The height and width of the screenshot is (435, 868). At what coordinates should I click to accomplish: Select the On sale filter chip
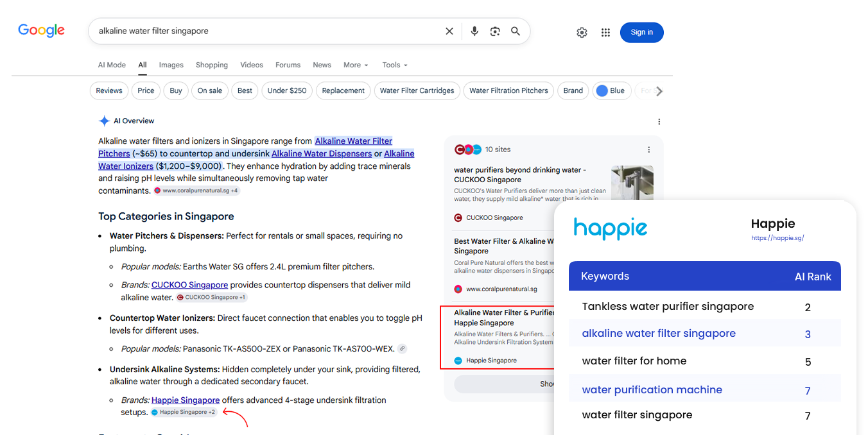[210, 90]
